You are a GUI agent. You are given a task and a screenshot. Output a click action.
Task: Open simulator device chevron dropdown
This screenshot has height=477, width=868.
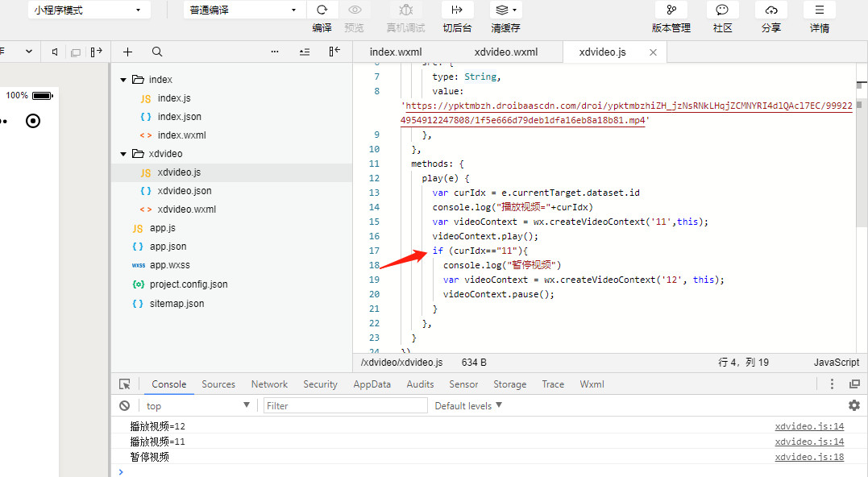tap(29, 52)
